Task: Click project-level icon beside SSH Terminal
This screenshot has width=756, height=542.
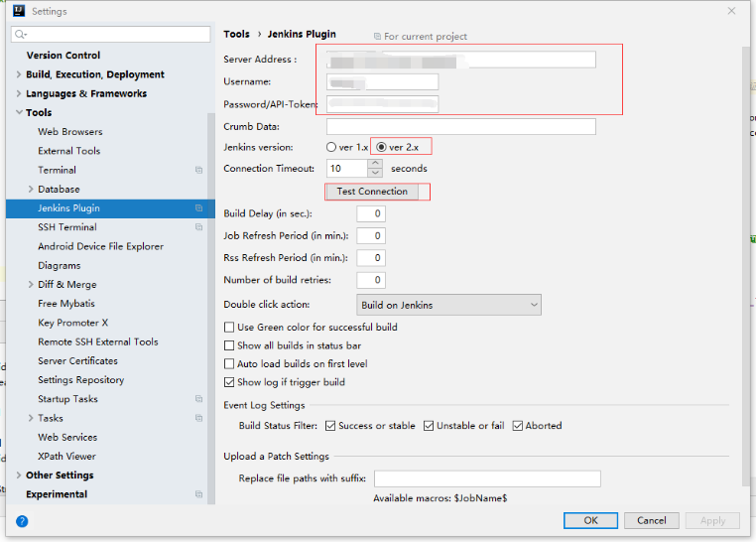Action: tap(198, 227)
